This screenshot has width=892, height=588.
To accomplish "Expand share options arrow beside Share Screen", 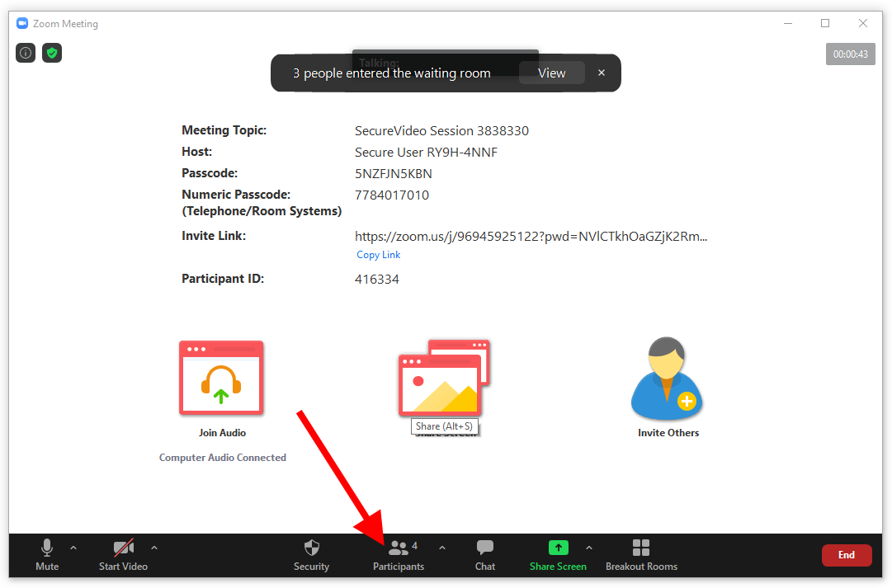I will point(589,548).
